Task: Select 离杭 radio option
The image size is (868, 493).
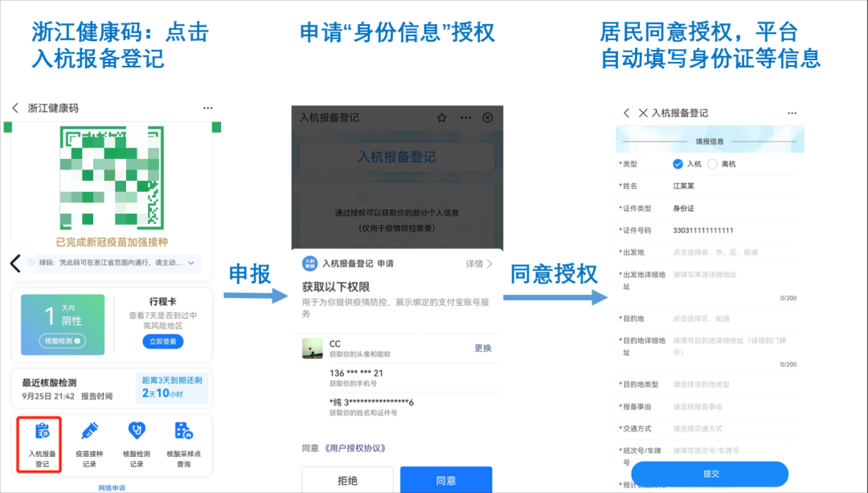Action: click(712, 164)
